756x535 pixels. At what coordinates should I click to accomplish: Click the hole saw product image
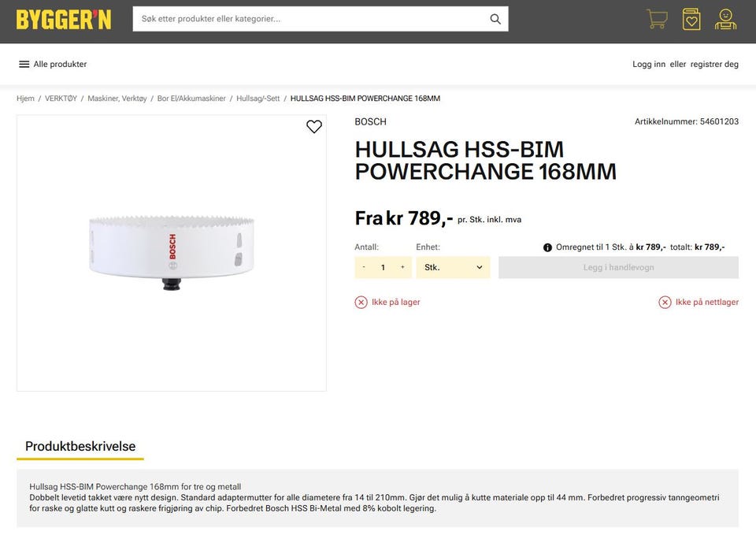click(x=172, y=252)
